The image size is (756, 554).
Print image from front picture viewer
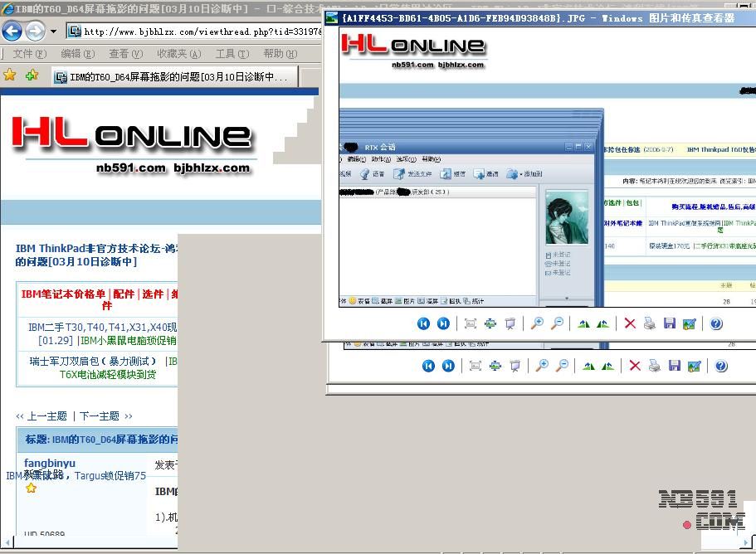coord(650,323)
